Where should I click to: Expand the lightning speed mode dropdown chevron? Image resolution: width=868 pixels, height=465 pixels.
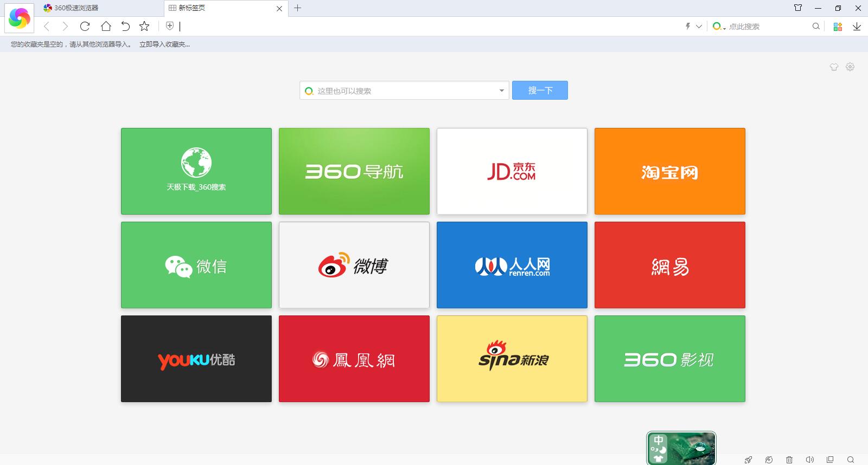(x=699, y=26)
